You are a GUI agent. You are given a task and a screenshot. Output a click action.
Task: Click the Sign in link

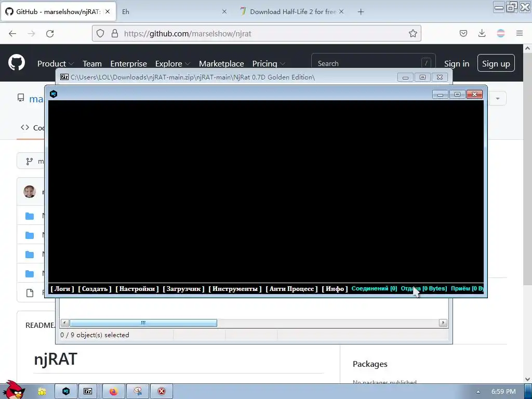pyautogui.click(x=457, y=63)
